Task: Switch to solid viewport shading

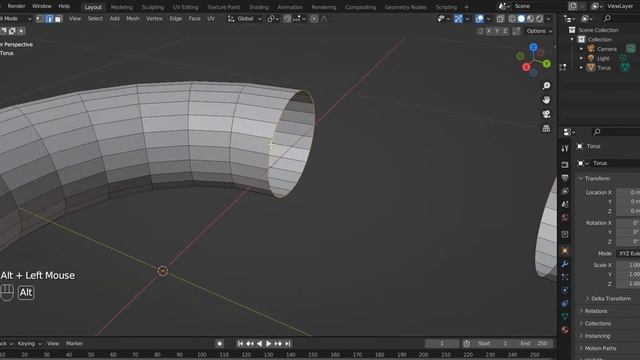Action: 521,19
